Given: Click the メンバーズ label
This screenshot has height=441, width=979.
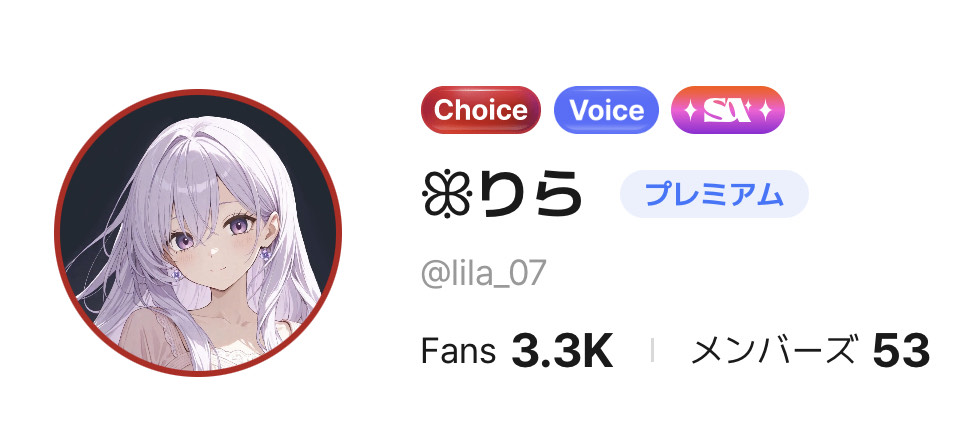Looking at the screenshot, I should click(x=772, y=351).
